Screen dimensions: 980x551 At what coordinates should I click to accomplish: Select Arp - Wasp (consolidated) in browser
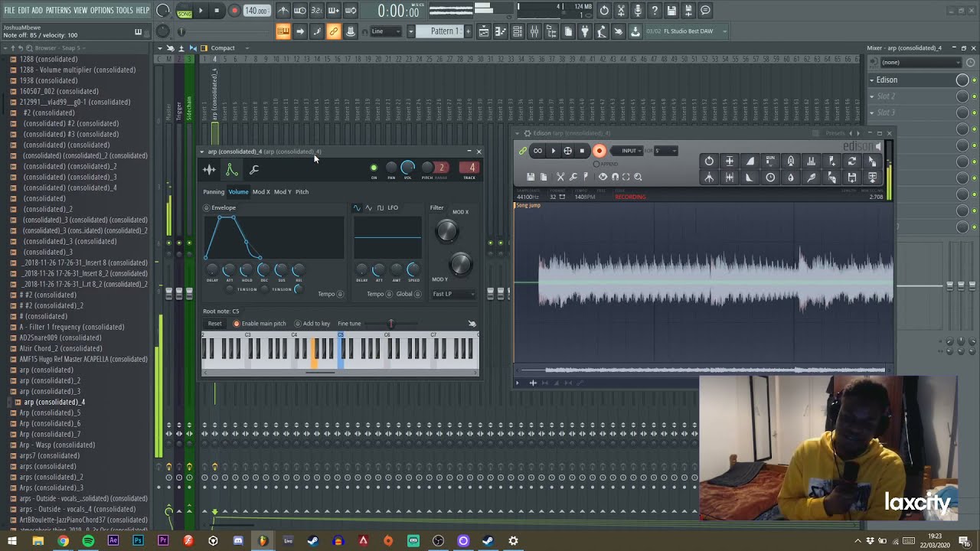tap(57, 445)
